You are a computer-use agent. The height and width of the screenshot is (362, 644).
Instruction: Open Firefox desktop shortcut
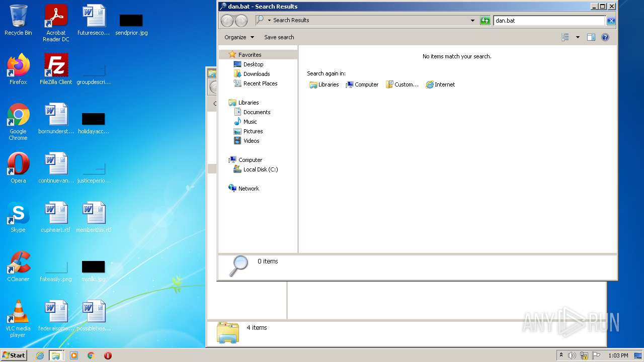pos(18,69)
